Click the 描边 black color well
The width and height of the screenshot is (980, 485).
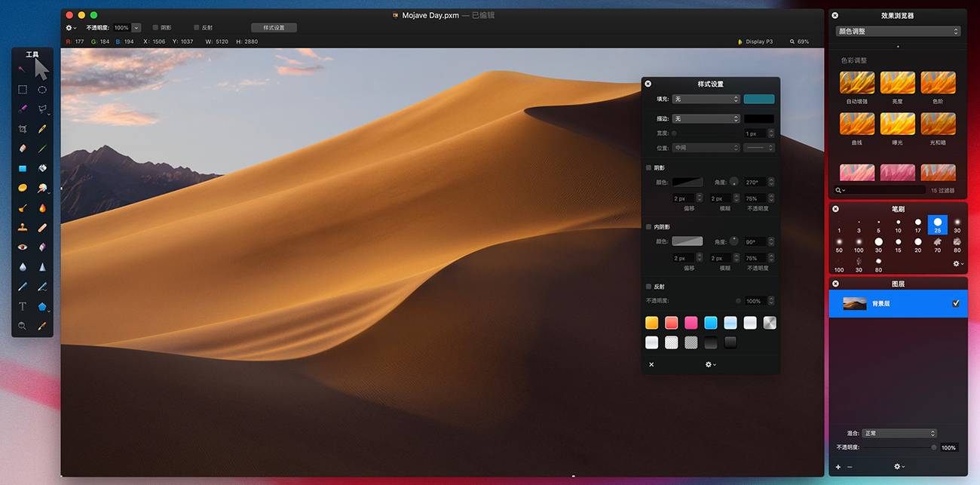pos(758,118)
